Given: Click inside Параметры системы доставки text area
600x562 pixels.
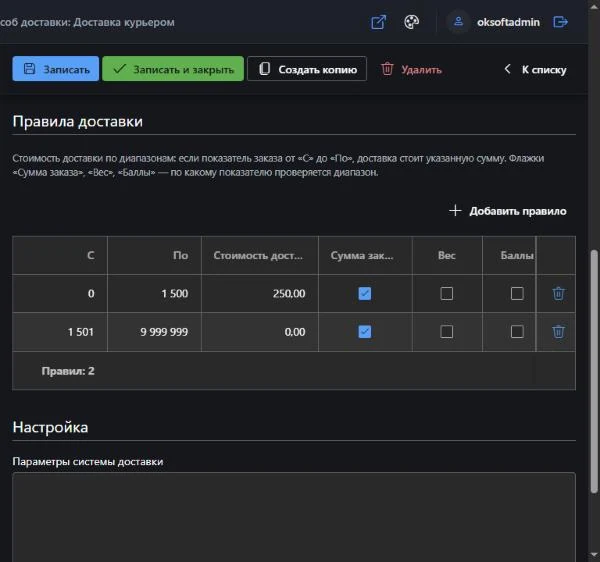Looking at the screenshot, I should (294, 517).
